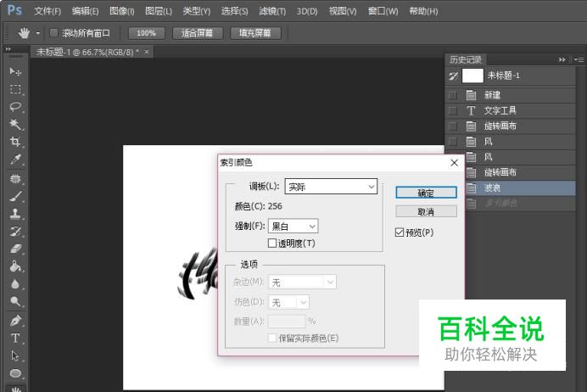Select the Magic Wand tool

tap(15, 124)
